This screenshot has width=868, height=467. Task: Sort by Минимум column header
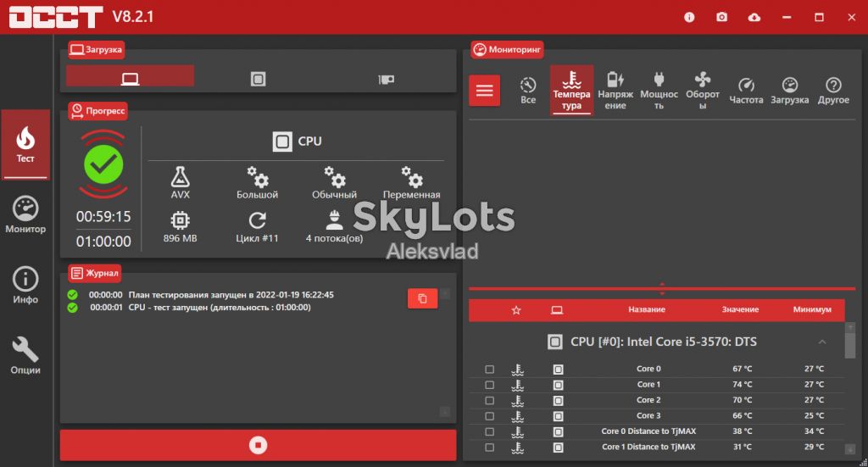tap(812, 309)
